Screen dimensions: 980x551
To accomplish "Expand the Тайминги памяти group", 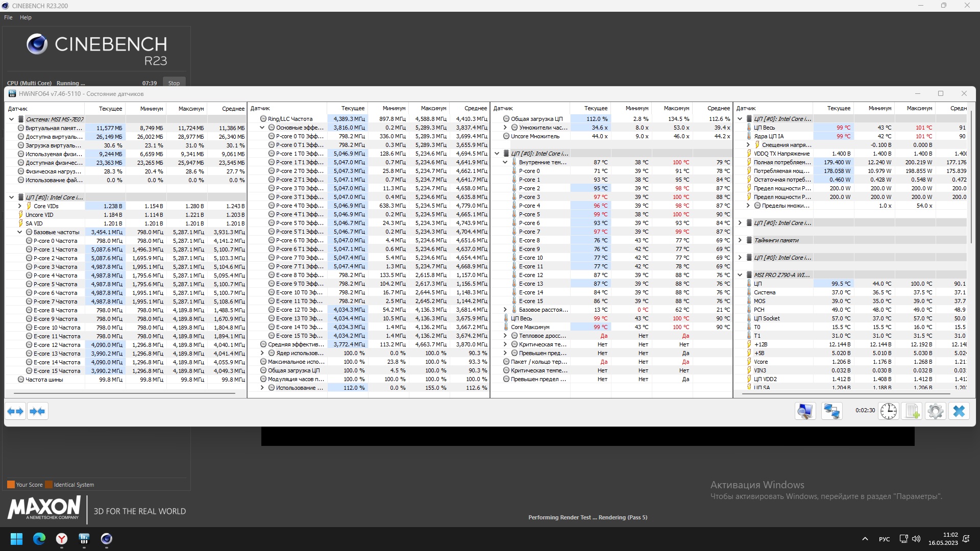I will 740,240.
